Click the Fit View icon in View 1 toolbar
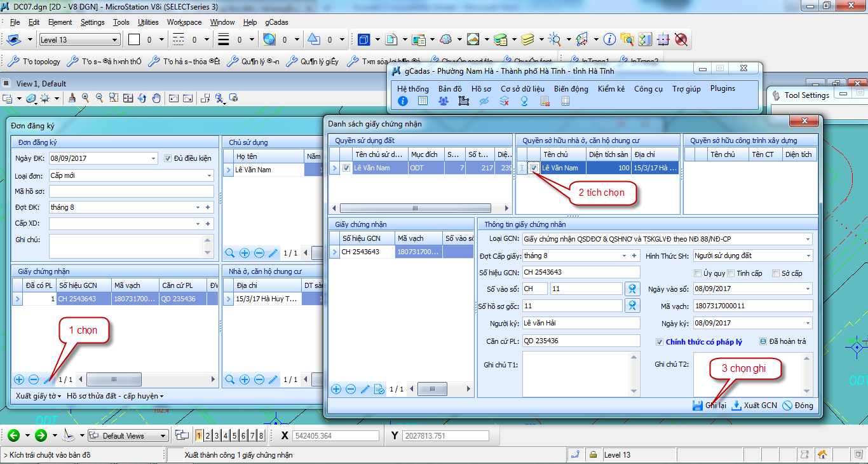This screenshot has height=464, width=868. click(128, 99)
